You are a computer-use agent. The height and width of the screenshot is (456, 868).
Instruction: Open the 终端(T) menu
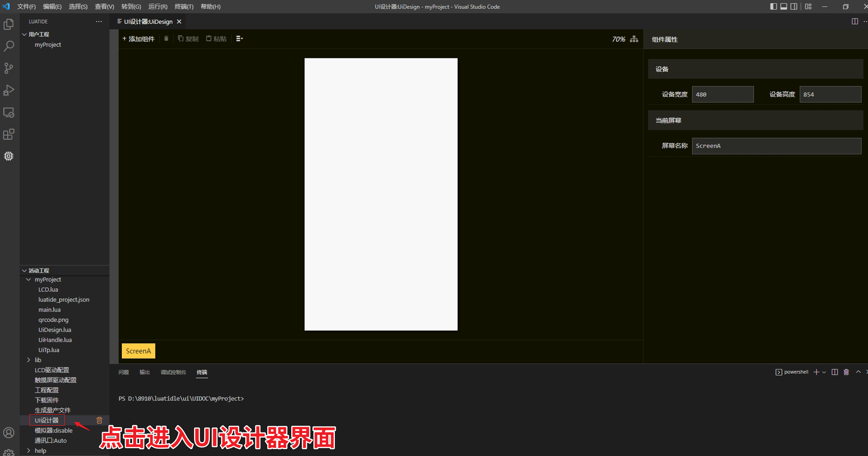click(x=184, y=6)
